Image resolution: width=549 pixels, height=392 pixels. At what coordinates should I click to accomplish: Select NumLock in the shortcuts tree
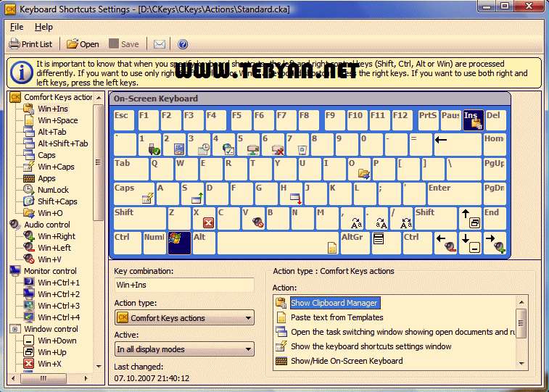53,190
